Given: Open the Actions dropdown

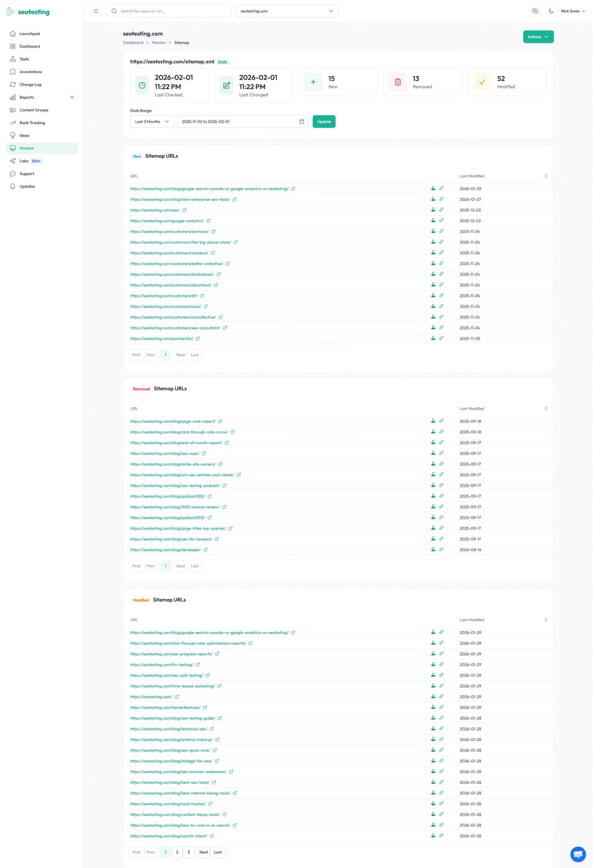Looking at the screenshot, I should tap(538, 37).
